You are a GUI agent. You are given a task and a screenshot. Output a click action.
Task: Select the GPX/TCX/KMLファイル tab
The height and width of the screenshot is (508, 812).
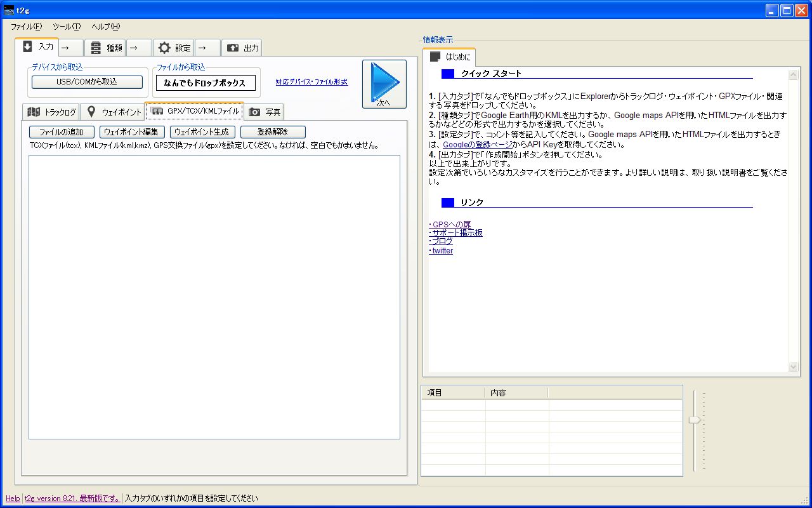[194, 110]
